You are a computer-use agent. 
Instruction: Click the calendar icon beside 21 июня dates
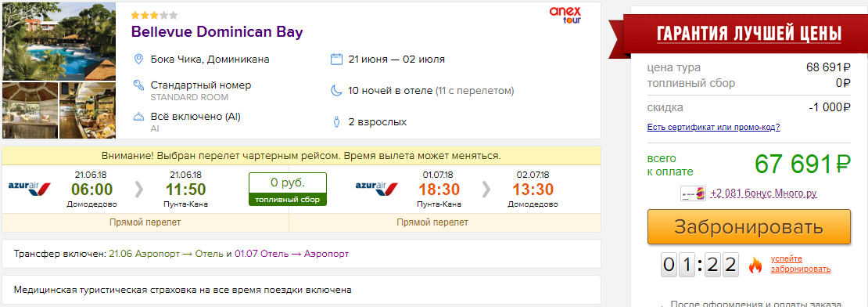(336, 59)
